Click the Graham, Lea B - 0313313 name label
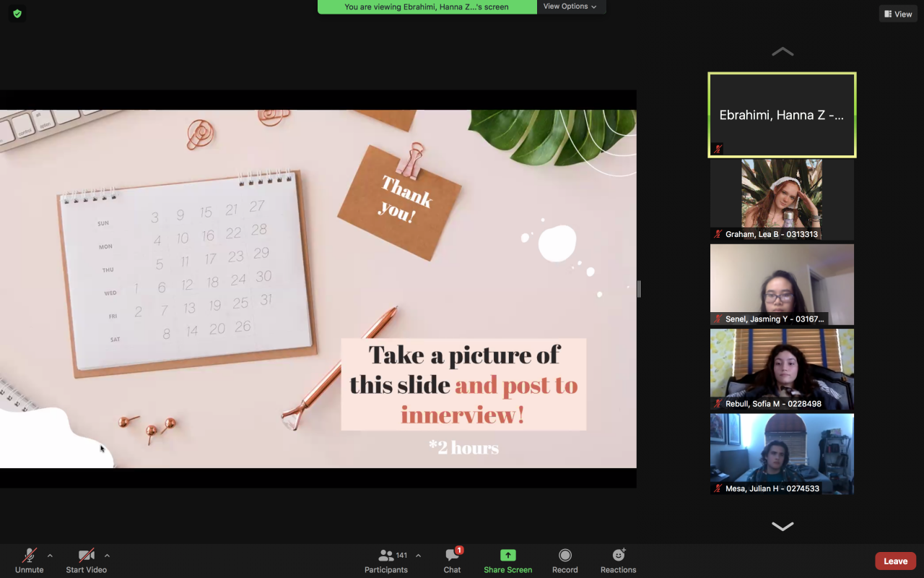Viewport: 924px width, 578px height. 772,234
